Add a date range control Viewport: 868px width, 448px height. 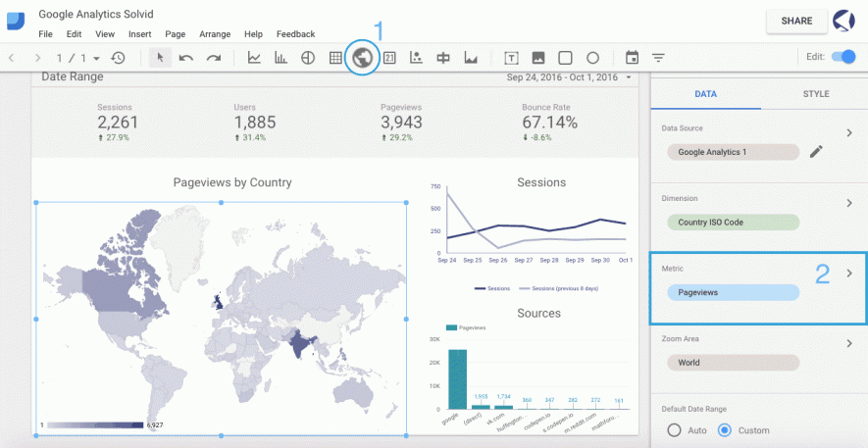click(x=632, y=58)
